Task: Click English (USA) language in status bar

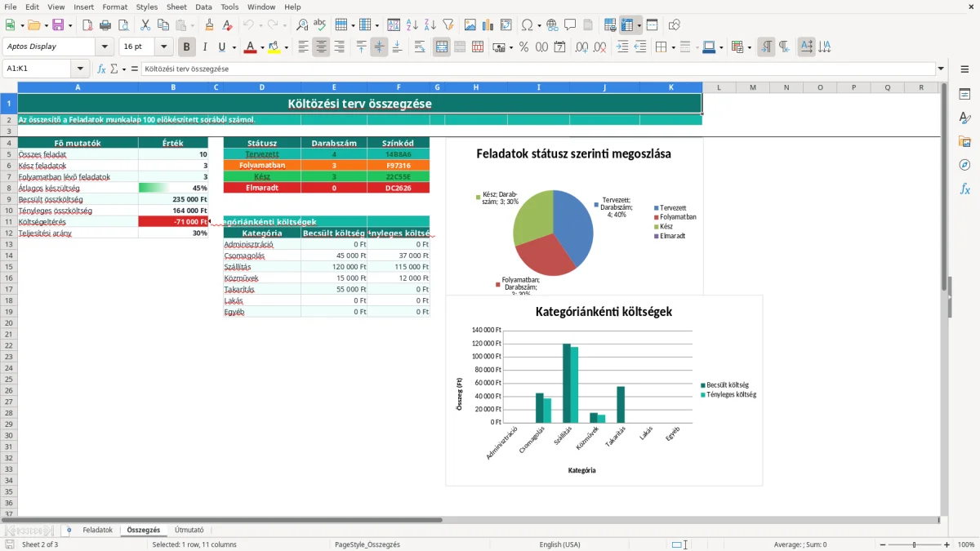Action: (560, 544)
